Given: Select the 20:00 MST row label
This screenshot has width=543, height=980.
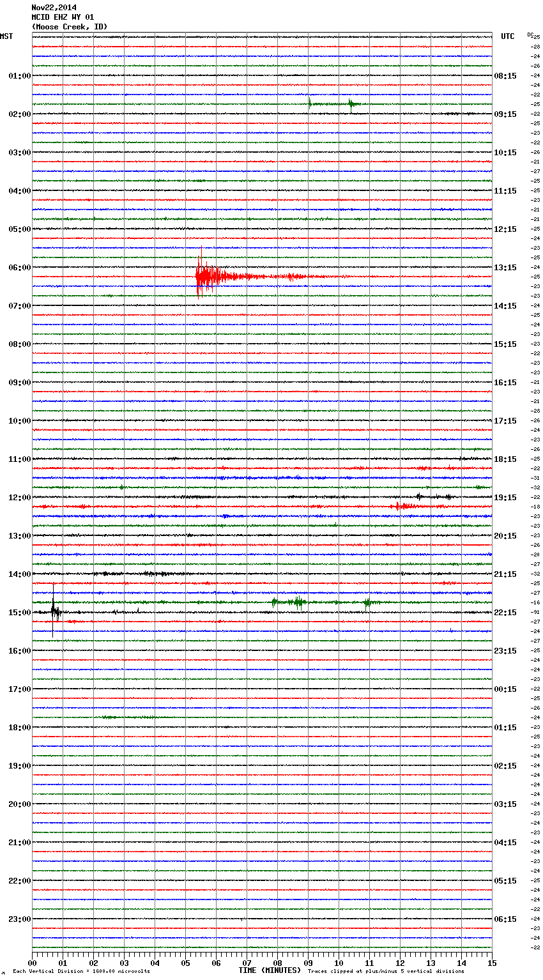Looking at the screenshot, I should [20, 804].
